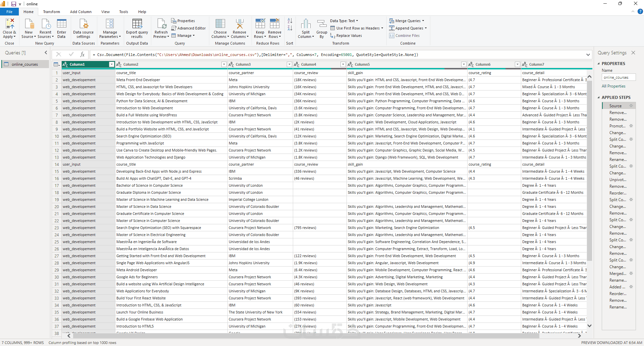Screen dimensions: 644x346
Task: Click the Save icon in the title bar
Action: pos(14,4)
